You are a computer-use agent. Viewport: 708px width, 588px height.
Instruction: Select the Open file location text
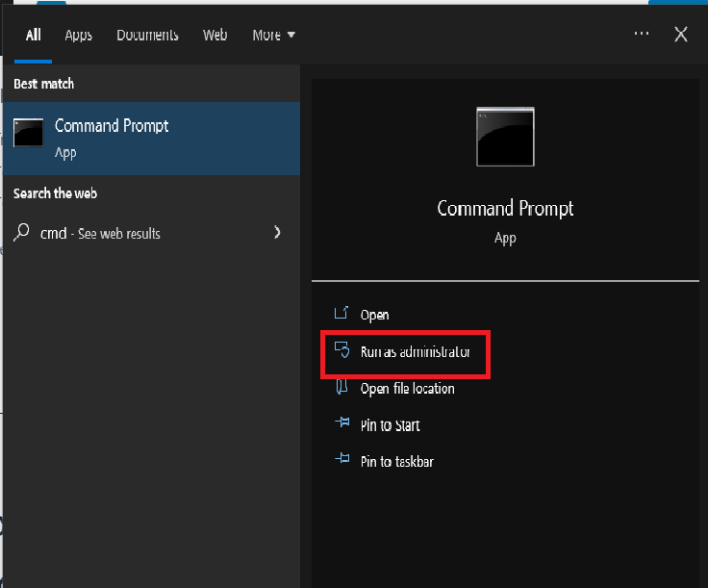click(407, 389)
